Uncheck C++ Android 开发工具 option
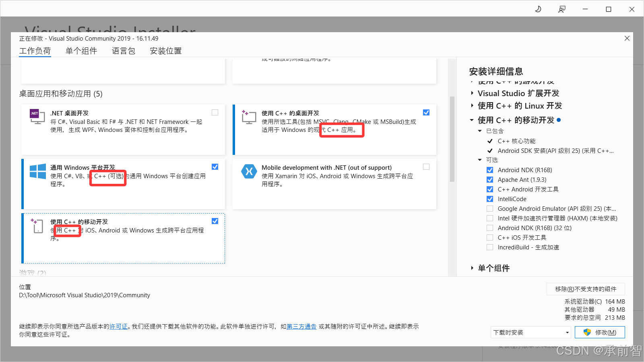This screenshot has height=362, width=644. coord(490,189)
